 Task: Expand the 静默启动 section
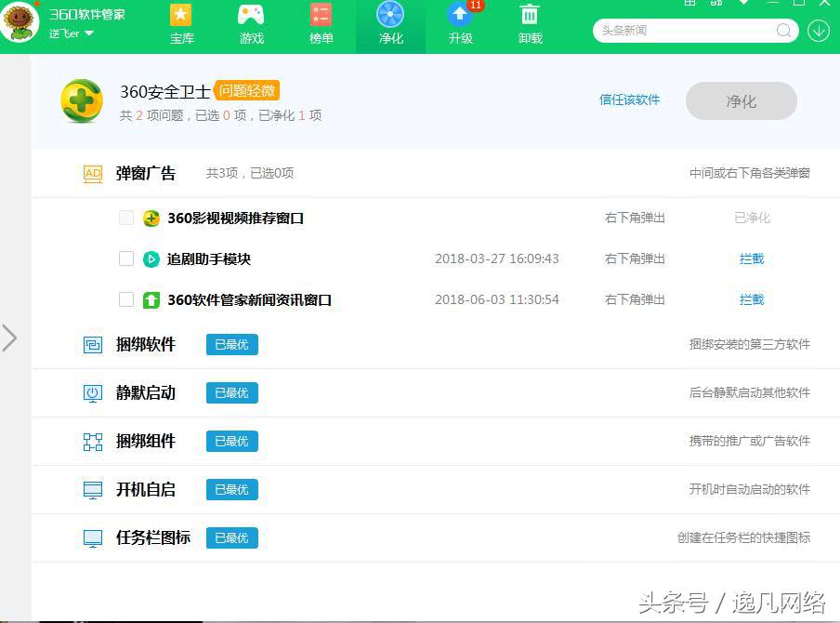(x=436, y=393)
